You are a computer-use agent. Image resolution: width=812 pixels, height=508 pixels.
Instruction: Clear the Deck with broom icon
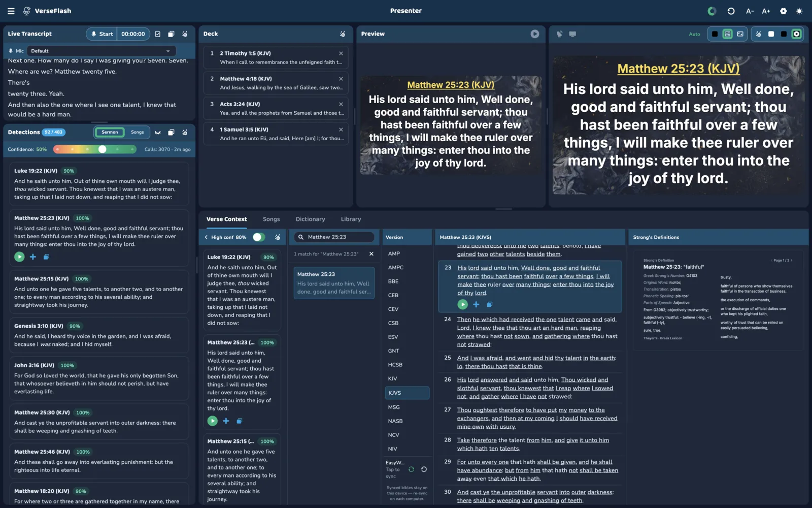point(343,34)
